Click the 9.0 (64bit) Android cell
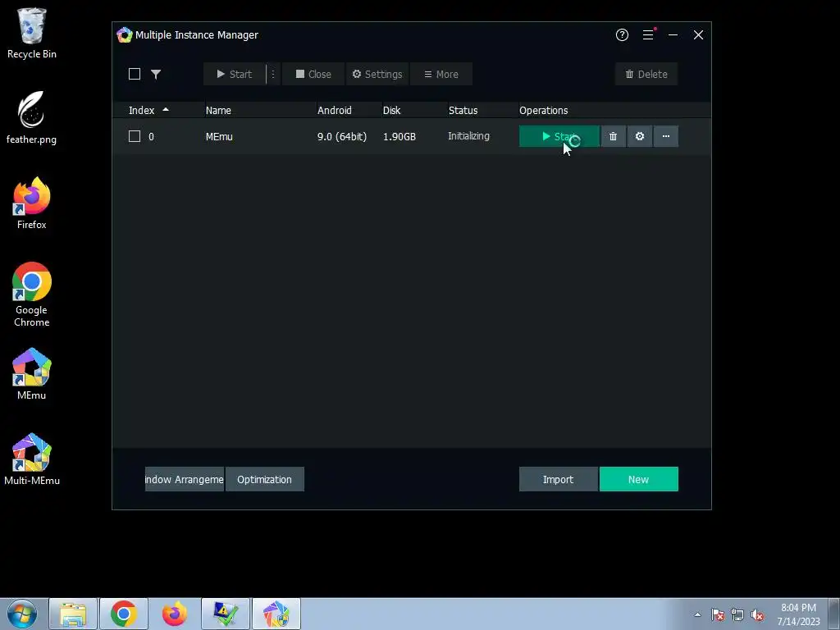The width and height of the screenshot is (840, 630). pos(342,137)
